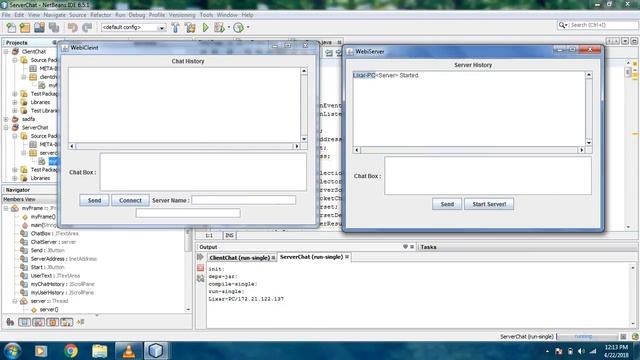Image resolution: width=640 pixels, height=360 pixels.
Task: Toggle the Show Inherited Members navigator filter
Action: [x=10, y=322]
